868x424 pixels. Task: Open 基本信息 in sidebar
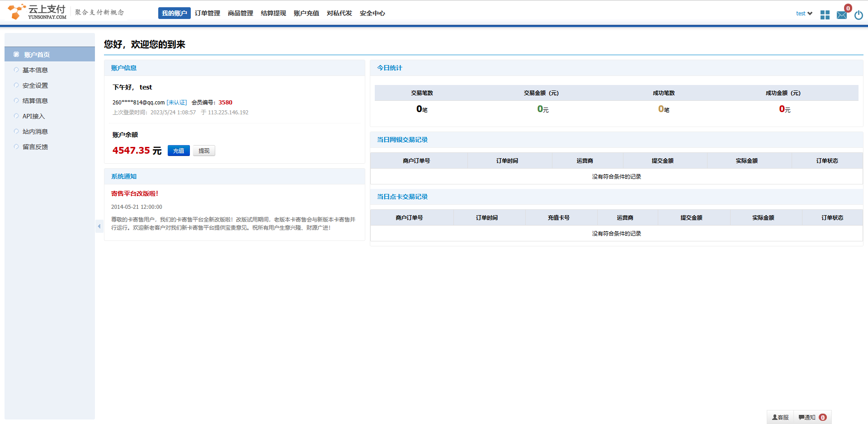[35, 70]
